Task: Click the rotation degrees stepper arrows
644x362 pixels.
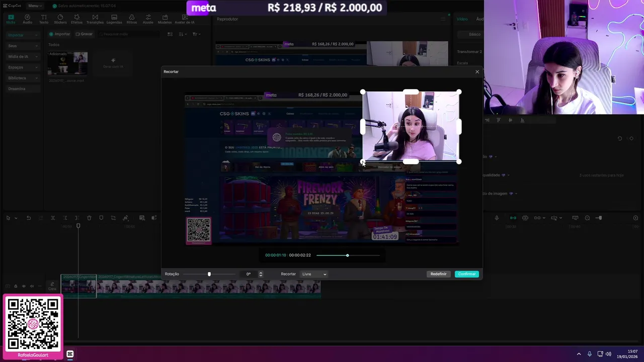Action: 261,274
